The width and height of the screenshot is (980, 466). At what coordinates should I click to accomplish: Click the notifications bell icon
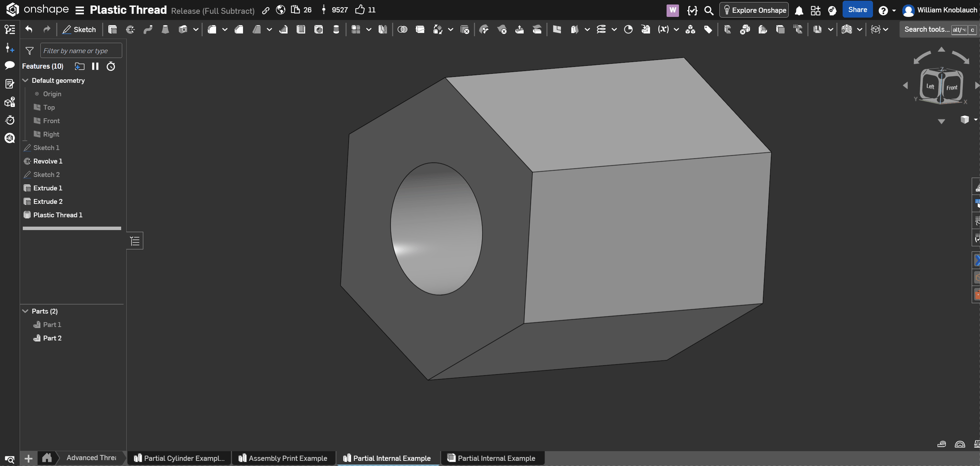[x=799, y=10]
